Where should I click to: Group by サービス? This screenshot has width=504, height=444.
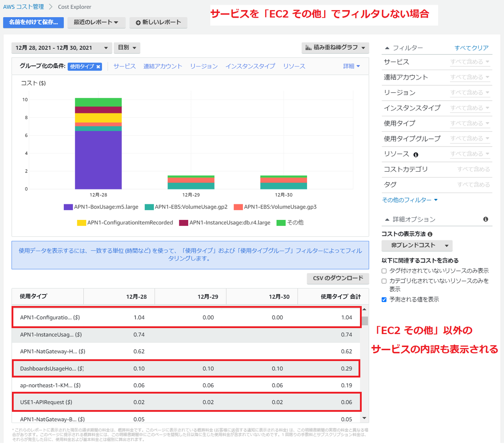click(x=124, y=66)
